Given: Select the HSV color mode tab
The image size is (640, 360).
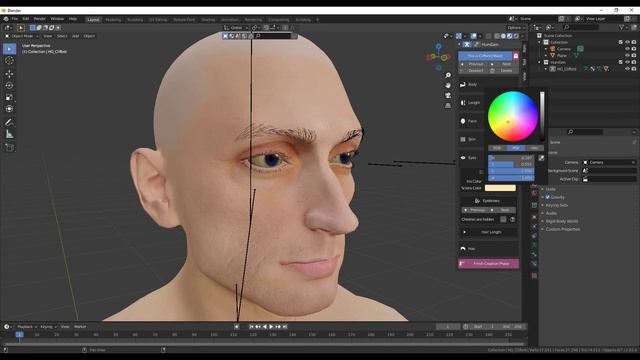Looking at the screenshot, I should tap(516, 148).
